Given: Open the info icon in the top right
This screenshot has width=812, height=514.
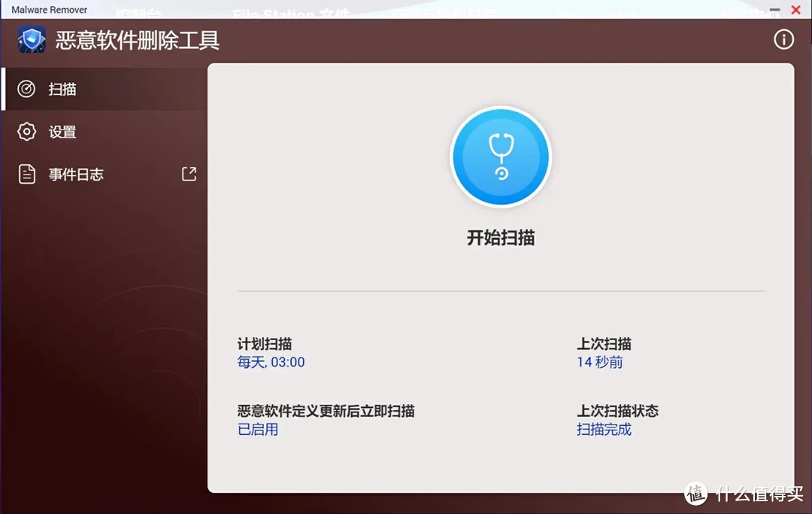Looking at the screenshot, I should coord(783,38).
